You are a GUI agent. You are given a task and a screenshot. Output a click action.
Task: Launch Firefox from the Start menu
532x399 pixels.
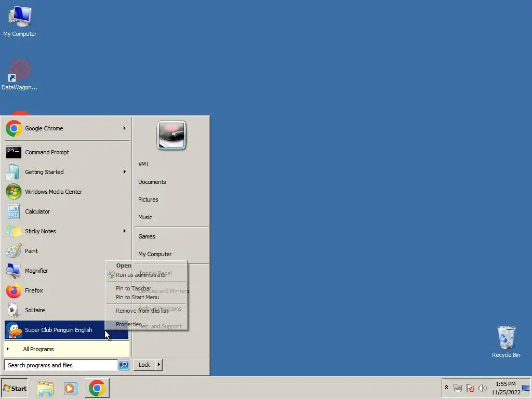54,290
